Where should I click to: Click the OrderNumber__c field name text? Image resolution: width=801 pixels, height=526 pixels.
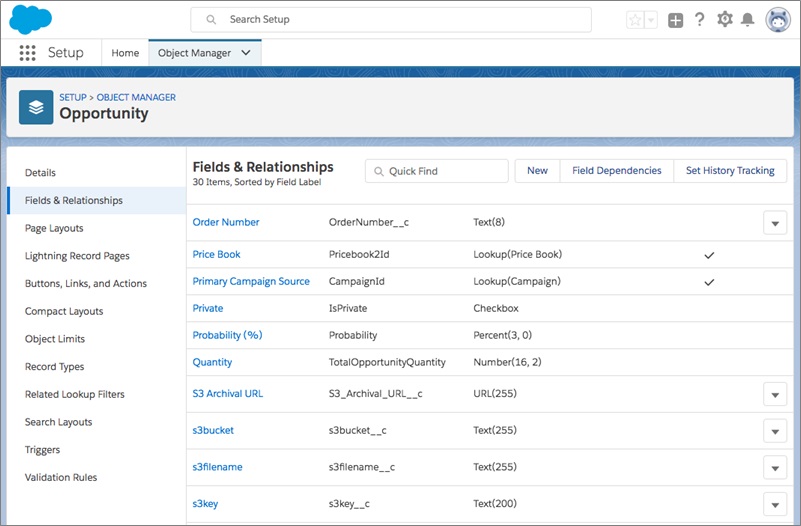(x=369, y=222)
